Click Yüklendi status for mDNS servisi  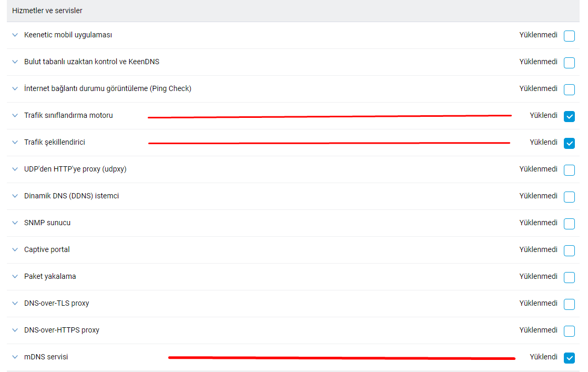[x=543, y=357]
